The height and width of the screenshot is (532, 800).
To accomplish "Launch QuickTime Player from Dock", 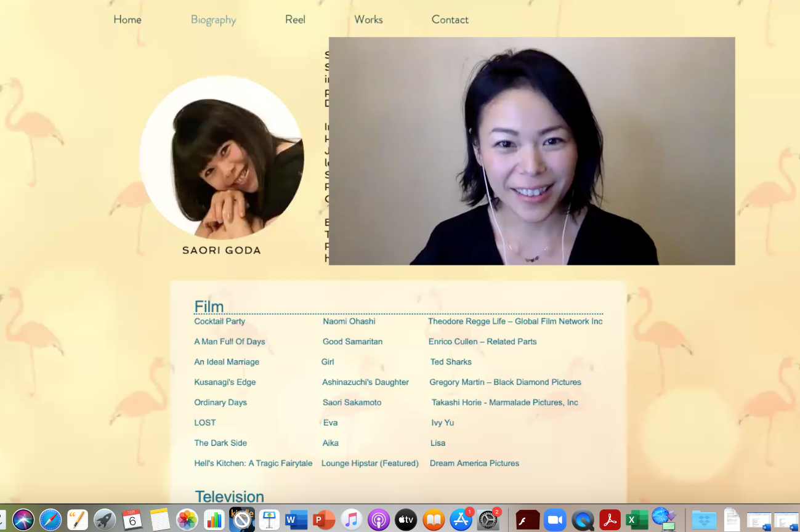I will (583, 520).
